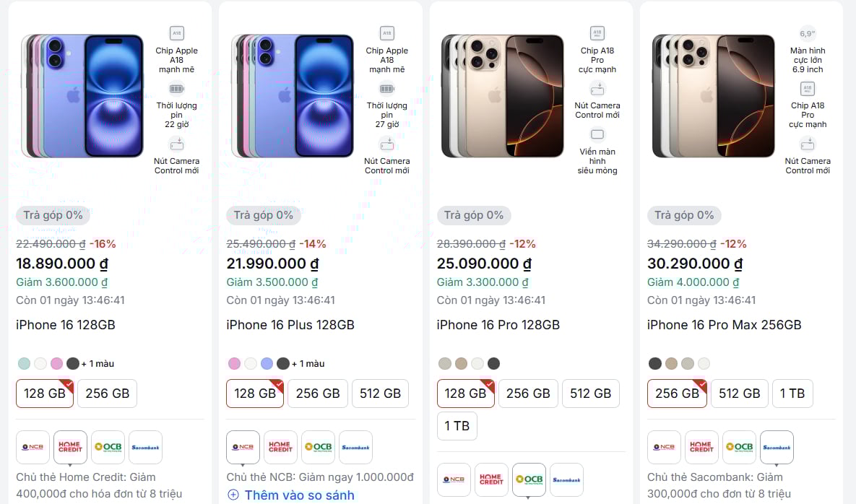Select 512 GB storage for iPhone 16 Plus

pos(381,394)
